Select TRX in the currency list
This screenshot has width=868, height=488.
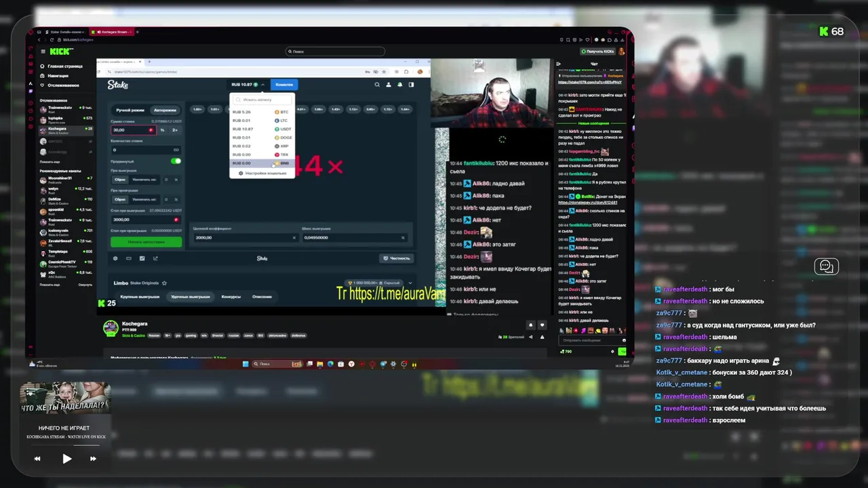click(262, 155)
